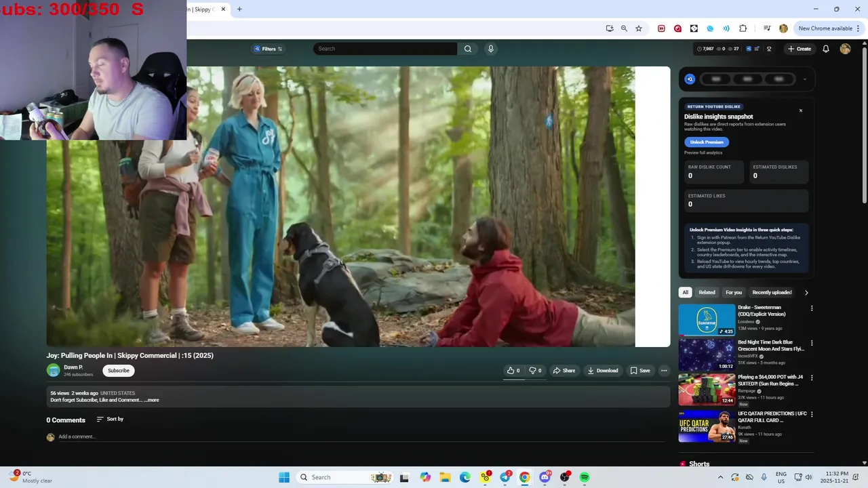Bookmark page with star icon
The image size is (868, 488).
(639, 28)
